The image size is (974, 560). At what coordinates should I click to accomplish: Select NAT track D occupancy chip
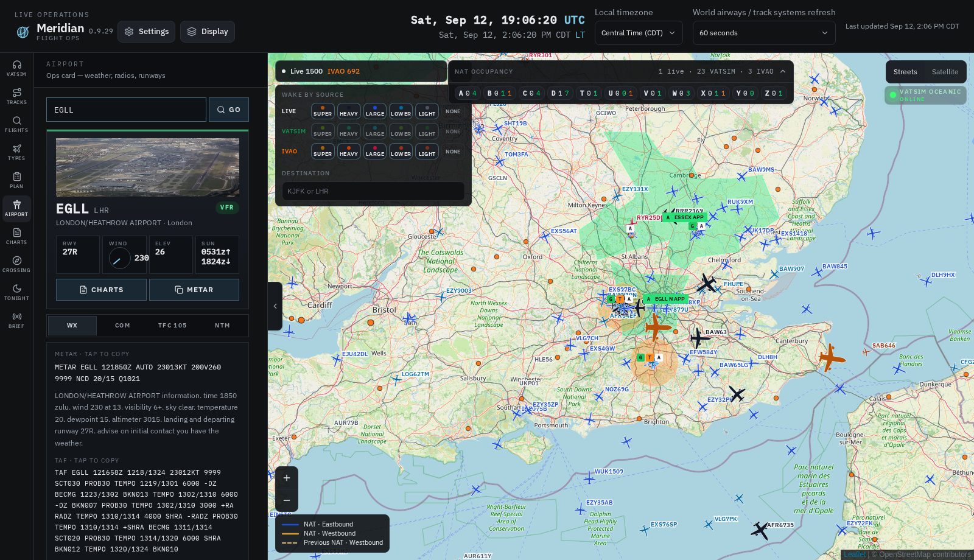(559, 93)
